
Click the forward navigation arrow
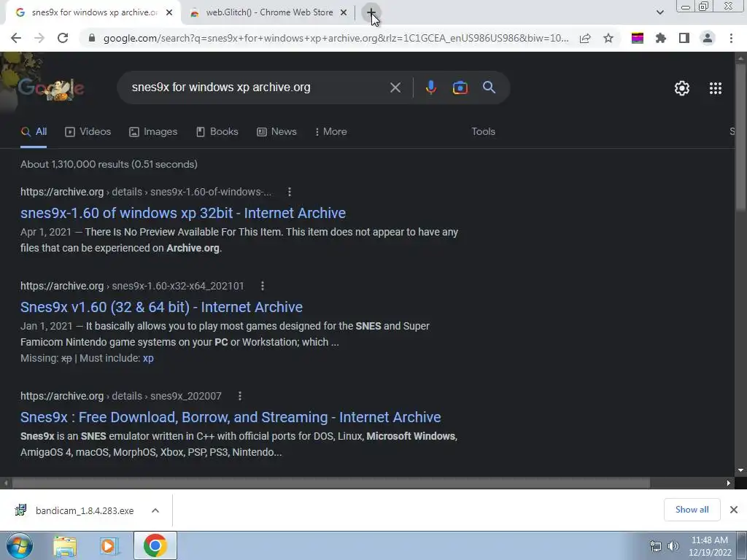pyautogui.click(x=39, y=38)
